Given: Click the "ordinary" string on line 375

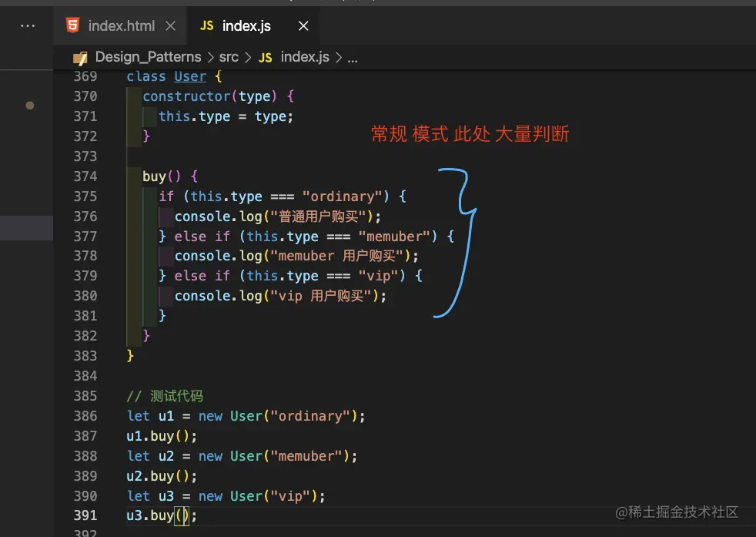Looking at the screenshot, I should tap(343, 196).
